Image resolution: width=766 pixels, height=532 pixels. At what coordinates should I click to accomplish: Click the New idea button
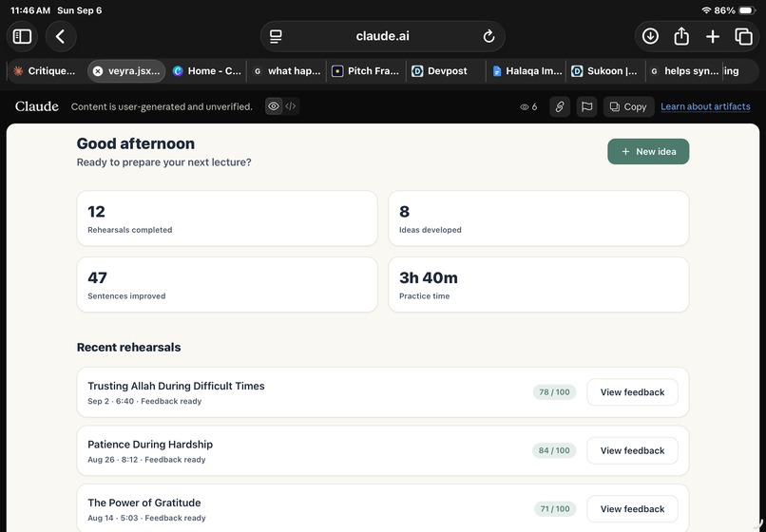[648, 151]
